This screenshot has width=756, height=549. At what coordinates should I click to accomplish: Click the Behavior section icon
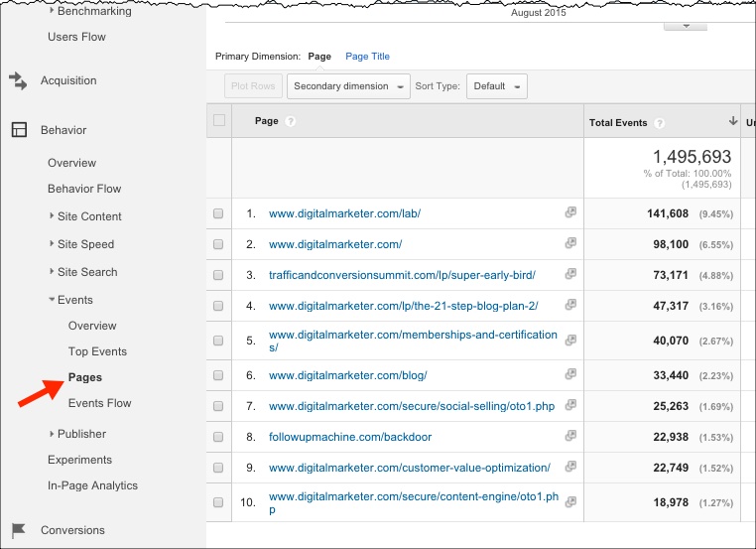point(19,130)
